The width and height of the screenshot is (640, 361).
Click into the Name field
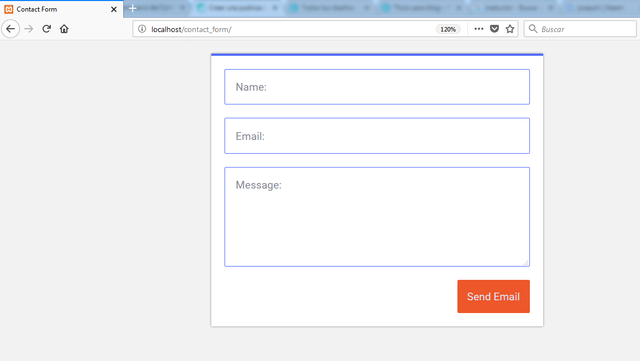pyautogui.click(x=377, y=87)
